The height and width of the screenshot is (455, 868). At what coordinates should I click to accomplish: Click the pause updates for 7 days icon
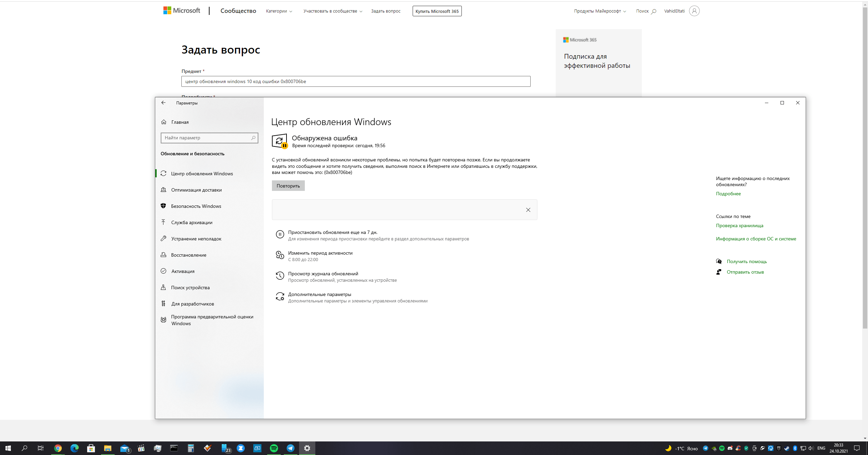[280, 234]
